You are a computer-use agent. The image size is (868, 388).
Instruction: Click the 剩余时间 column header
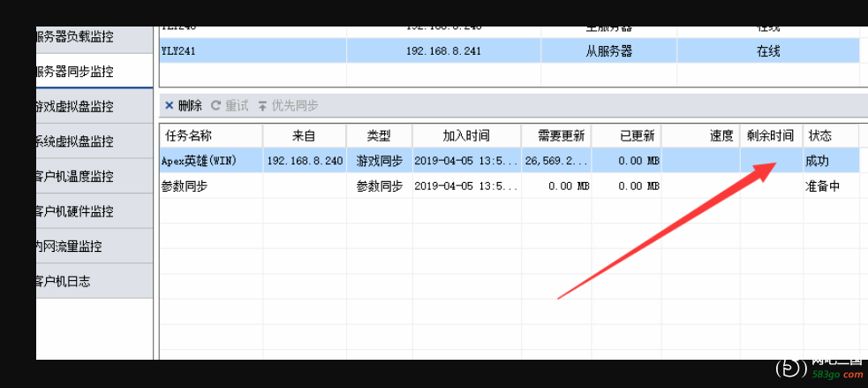772,135
